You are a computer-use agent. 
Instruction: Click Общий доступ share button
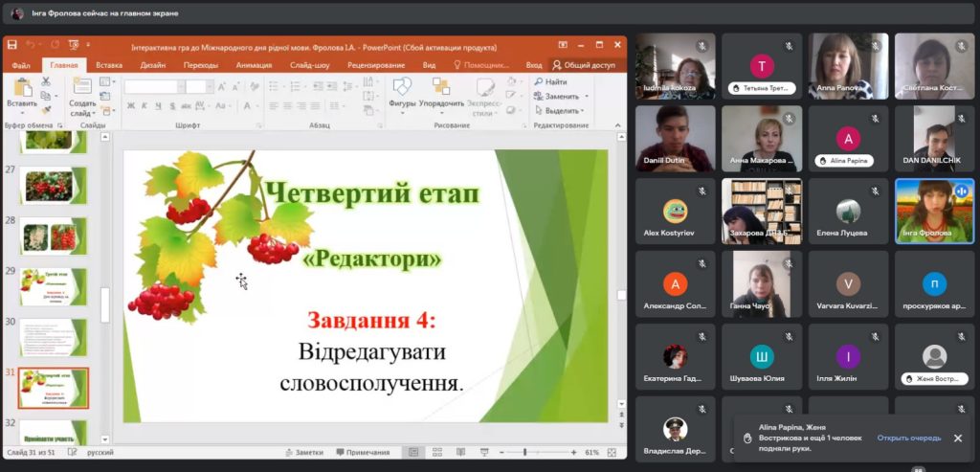point(584,65)
